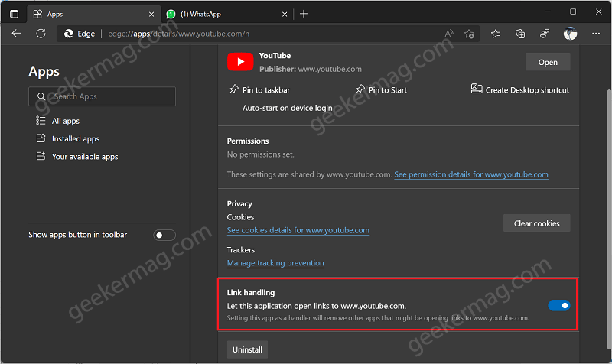Select Installed apps in the sidebar
The image size is (612, 364).
(x=68, y=139)
